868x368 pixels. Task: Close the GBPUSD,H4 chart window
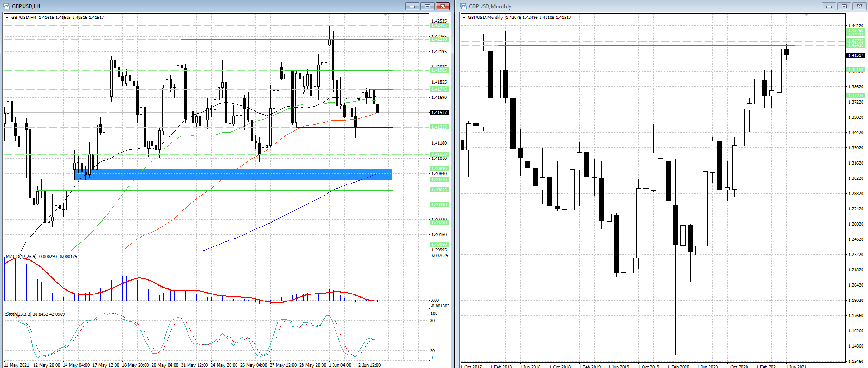[443, 6]
